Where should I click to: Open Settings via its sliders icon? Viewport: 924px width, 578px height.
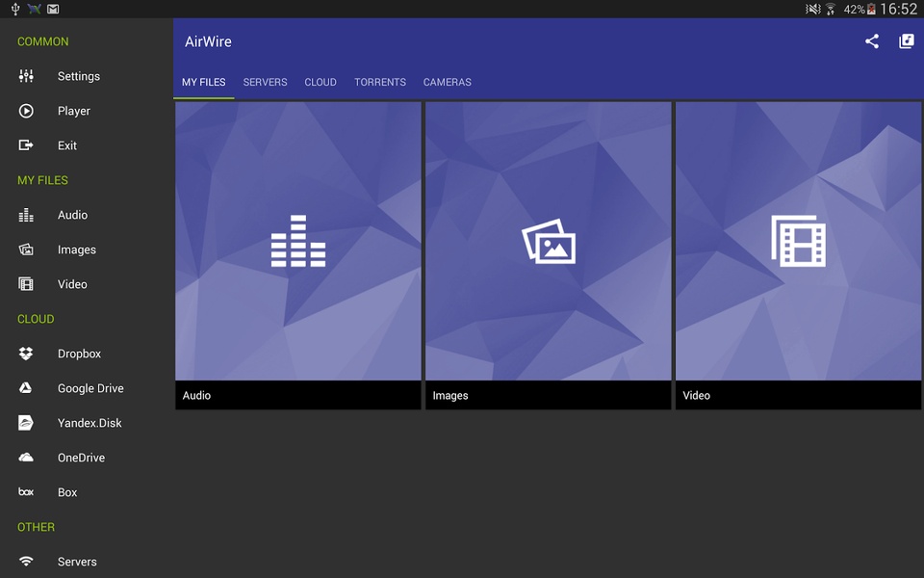(x=26, y=76)
